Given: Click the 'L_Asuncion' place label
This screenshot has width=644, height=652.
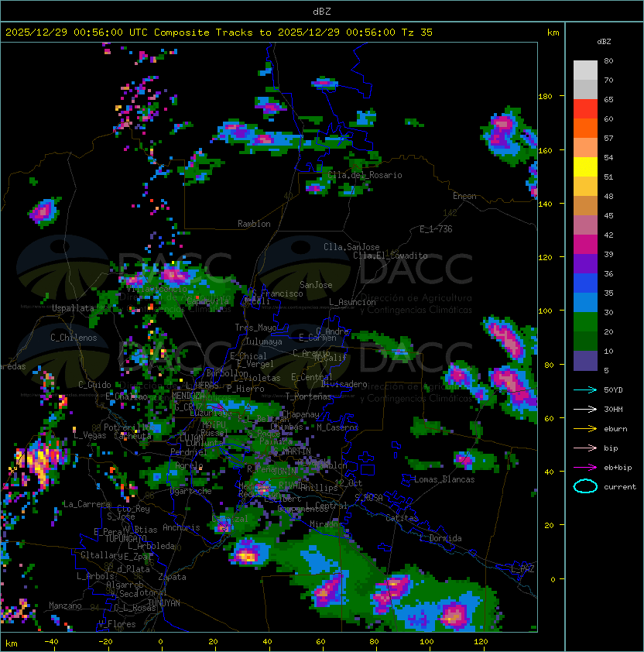Looking at the screenshot, I should [352, 302].
